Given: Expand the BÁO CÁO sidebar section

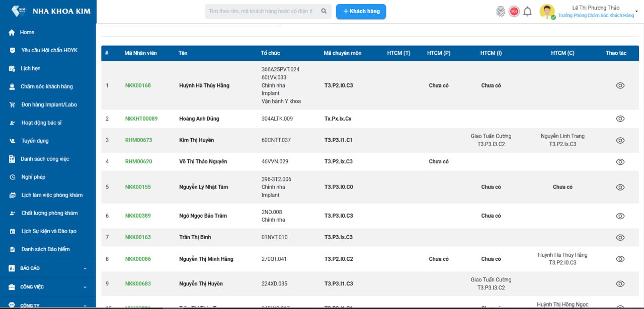Looking at the screenshot, I should [85, 268].
